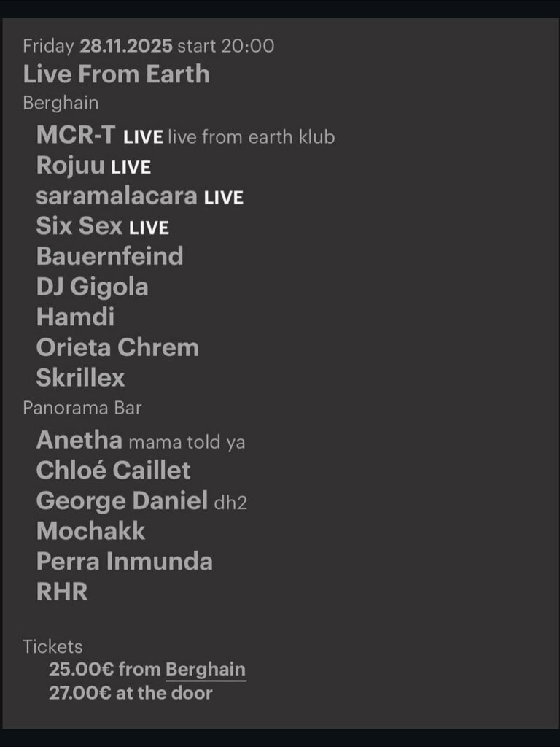This screenshot has height=747, width=560.
Task: Click the RHR artist name
Action: coord(62,592)
